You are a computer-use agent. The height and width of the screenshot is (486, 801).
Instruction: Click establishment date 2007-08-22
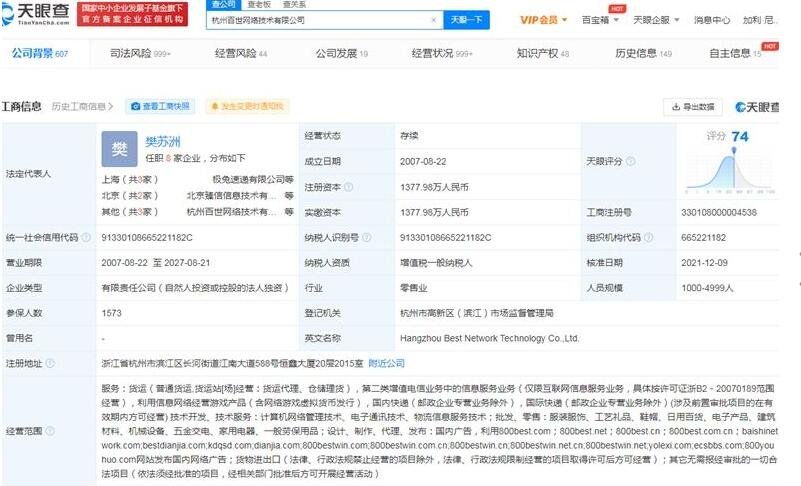(423, 161)
